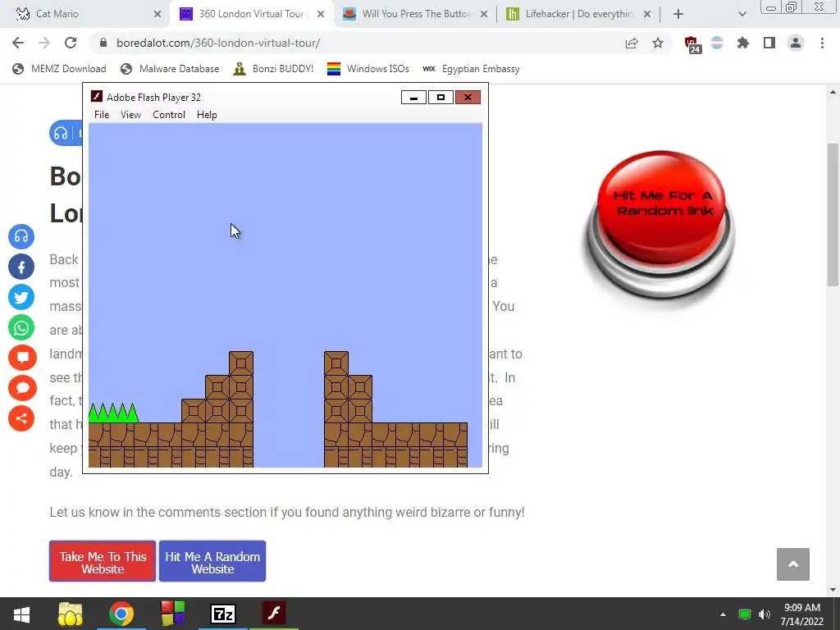The width and height of the screenshot is (840, 630).
Task: Hit the big red random link button
Action: point(661,223)
